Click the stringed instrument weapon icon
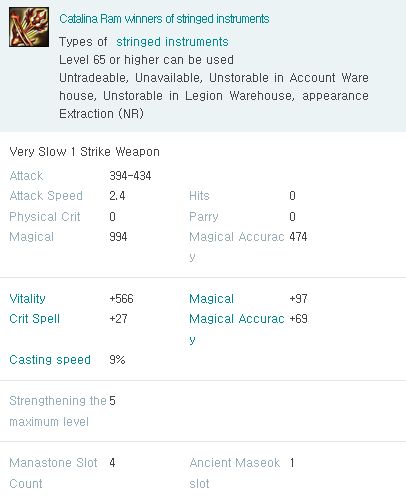Viewport: 406px width, 502px height. [x=29, y=27]
